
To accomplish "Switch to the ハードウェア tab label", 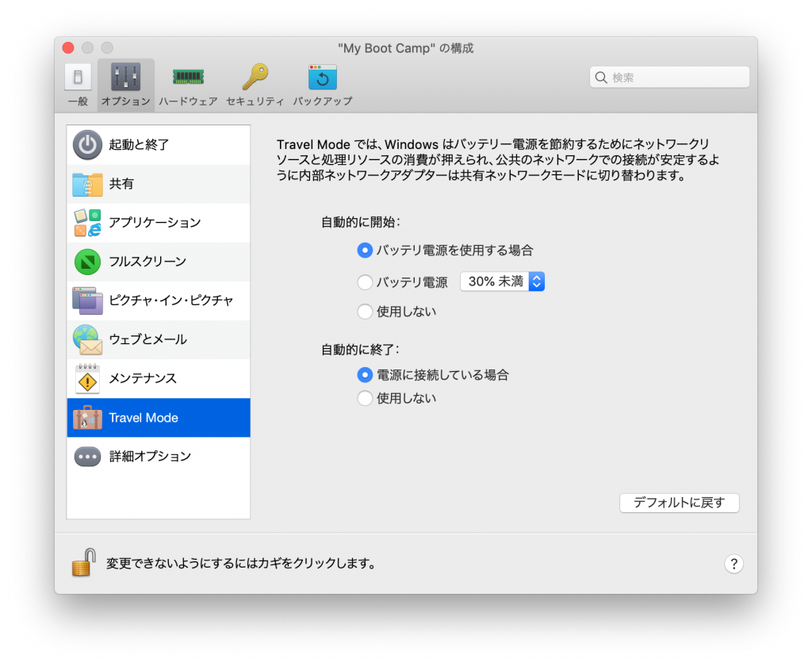I will tap(188, 101).
